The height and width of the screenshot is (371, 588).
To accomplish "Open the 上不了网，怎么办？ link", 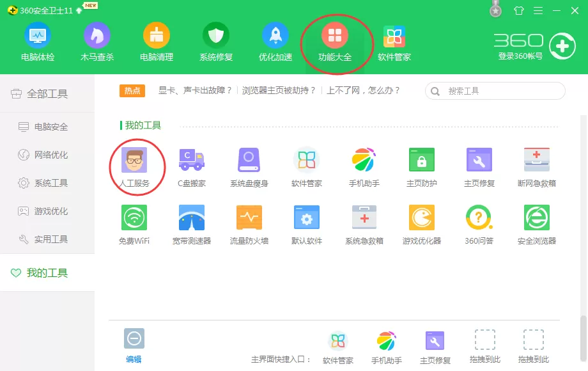I will [x=364, y=90].
